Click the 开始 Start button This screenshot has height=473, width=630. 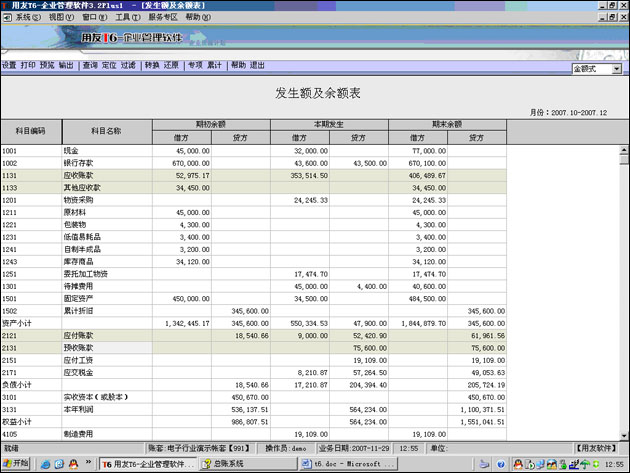point(16,463)
